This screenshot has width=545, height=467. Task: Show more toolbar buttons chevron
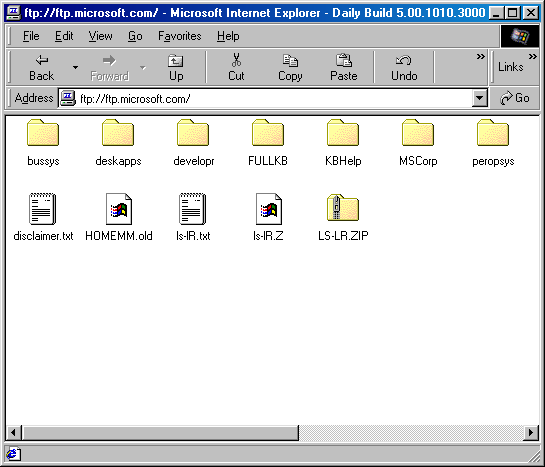481,56
